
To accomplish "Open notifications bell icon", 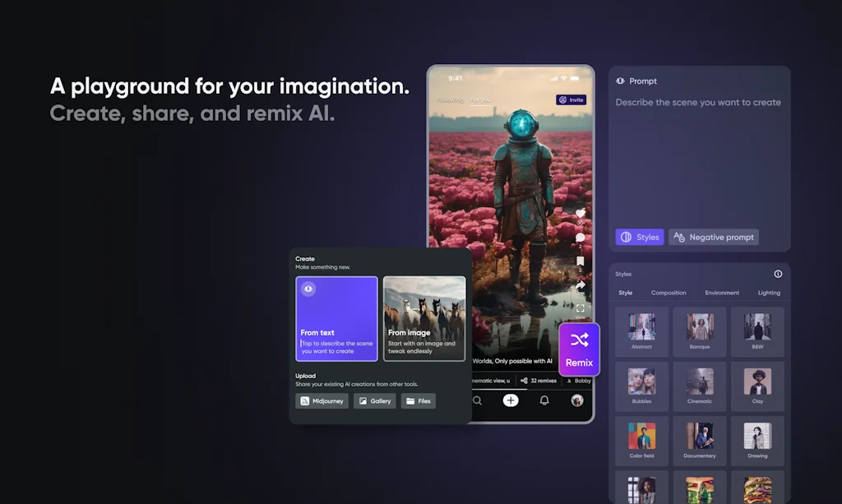I will pos(544,400).
